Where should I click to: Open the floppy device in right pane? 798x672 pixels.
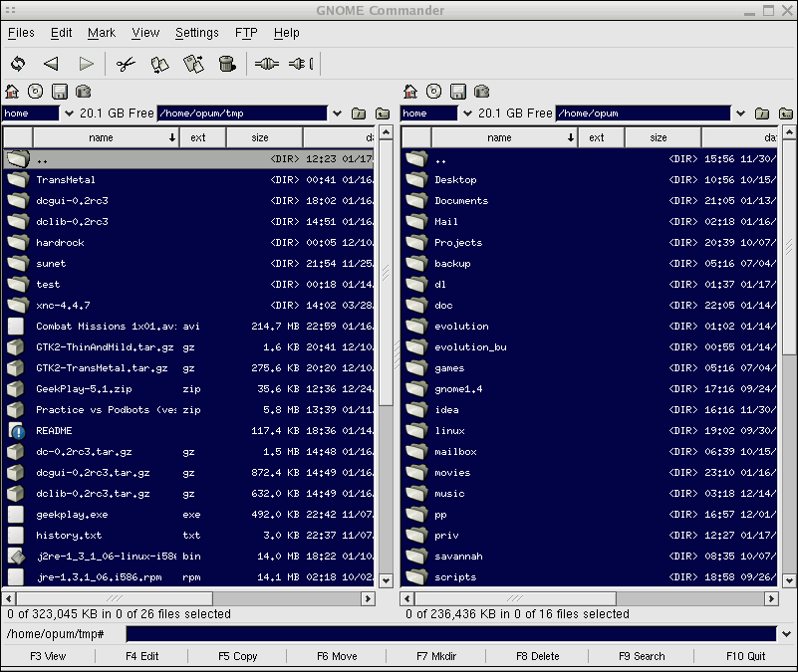pyautogui.click(x=457, y=92)
